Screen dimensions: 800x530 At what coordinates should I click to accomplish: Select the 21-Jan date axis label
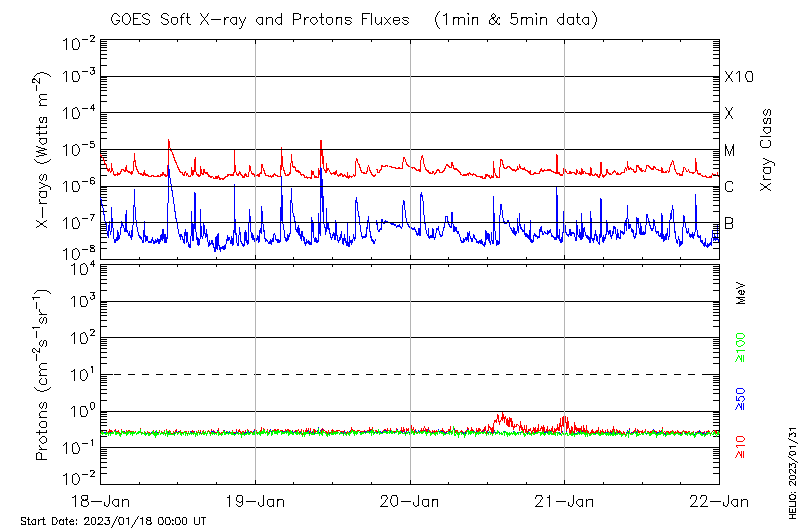coord(564,500)
